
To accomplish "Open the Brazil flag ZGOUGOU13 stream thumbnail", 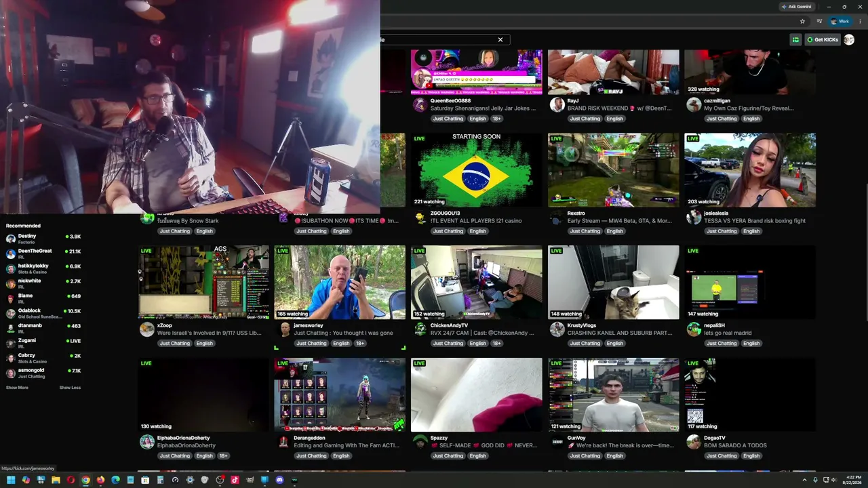I will (x=477, y=170).
